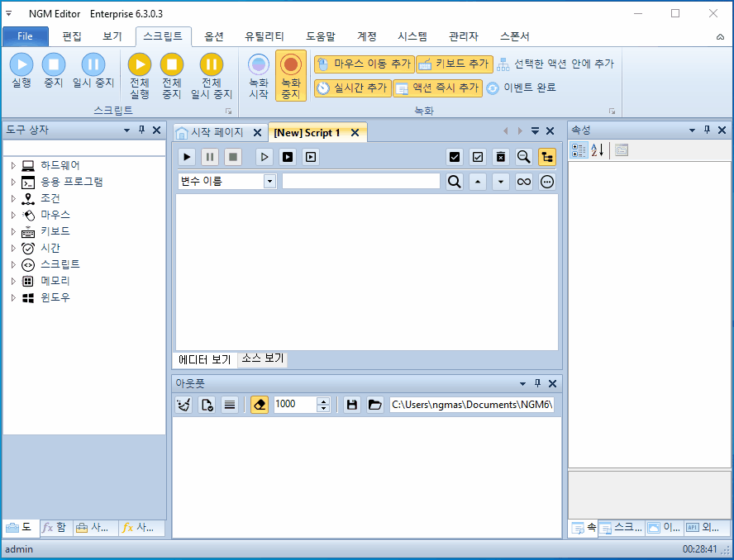Stop recording with 녹화 중지
Image resolution: width=734 pixels, height=560 pixels.
click(x=291, y=76)
